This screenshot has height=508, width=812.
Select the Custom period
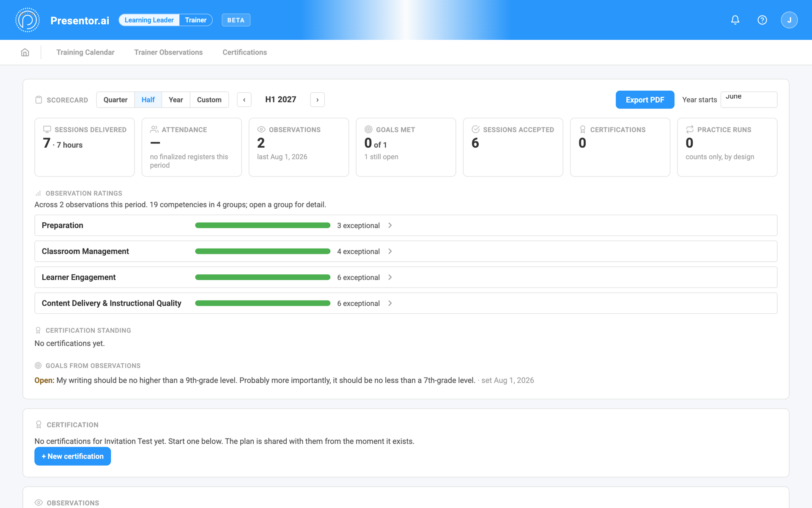pyautogui.click(x=209, y=99)
